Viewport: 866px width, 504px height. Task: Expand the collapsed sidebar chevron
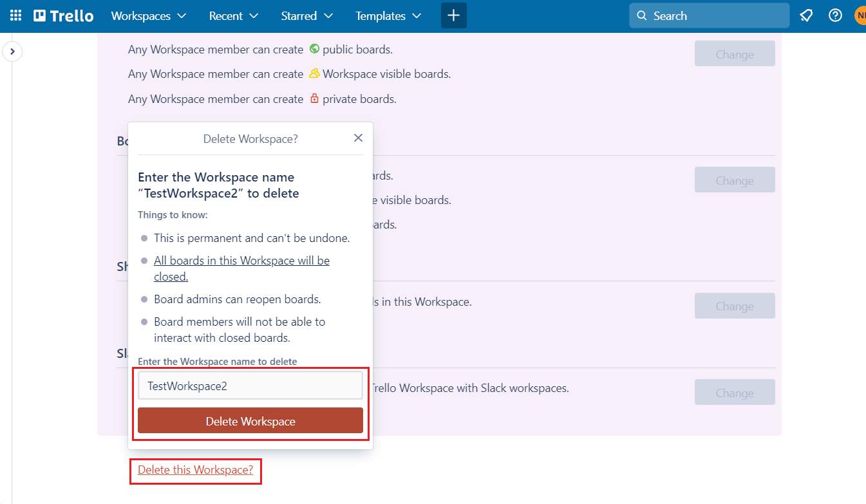coord(12,51)
